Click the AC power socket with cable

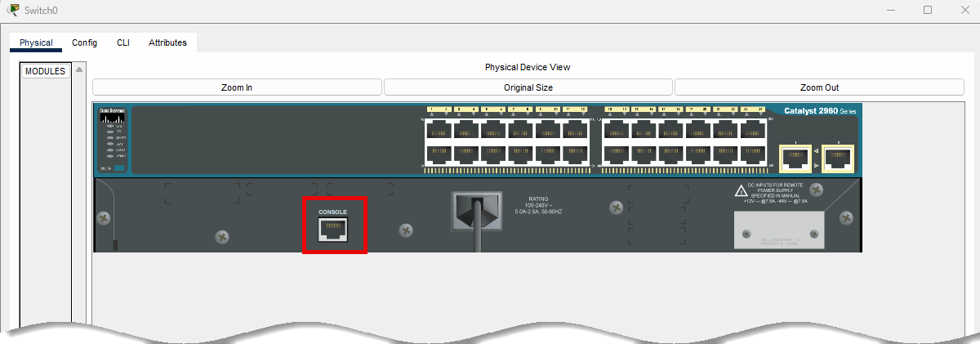click(477, 210)
